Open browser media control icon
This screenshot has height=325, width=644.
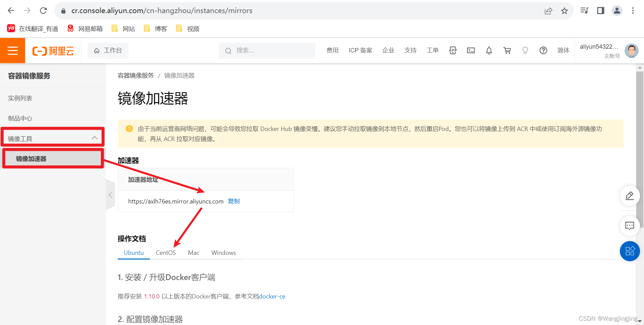pyautogui.click(x=584, y=11)
